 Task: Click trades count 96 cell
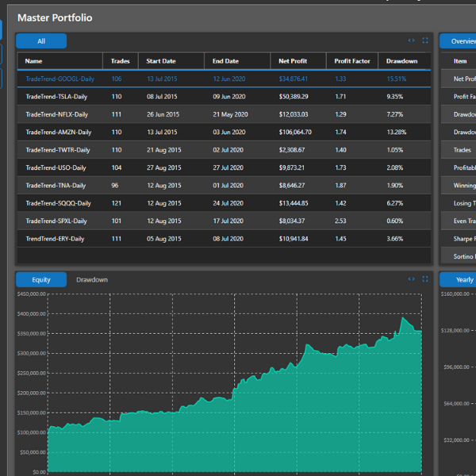[x=115, y=185]
